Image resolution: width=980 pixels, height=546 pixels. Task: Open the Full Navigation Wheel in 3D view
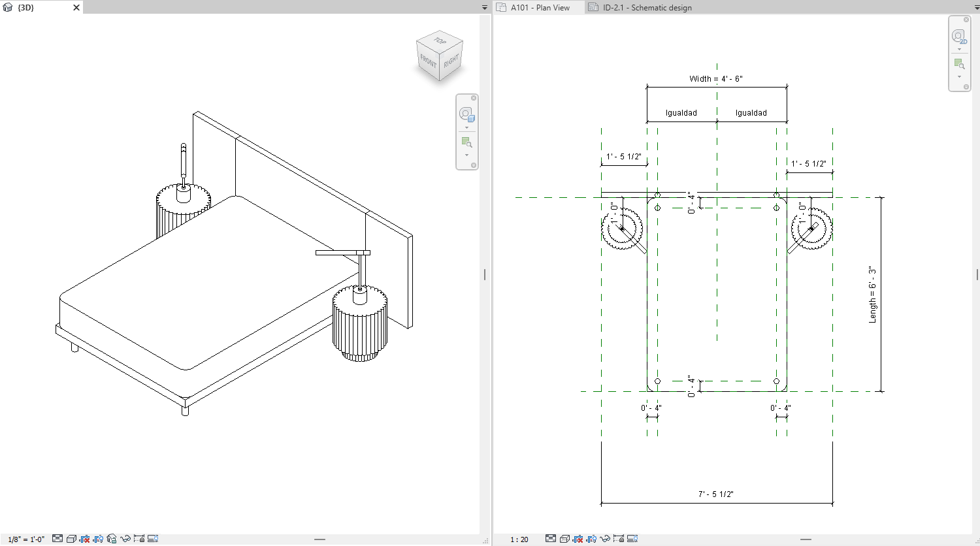coord(466,114)
